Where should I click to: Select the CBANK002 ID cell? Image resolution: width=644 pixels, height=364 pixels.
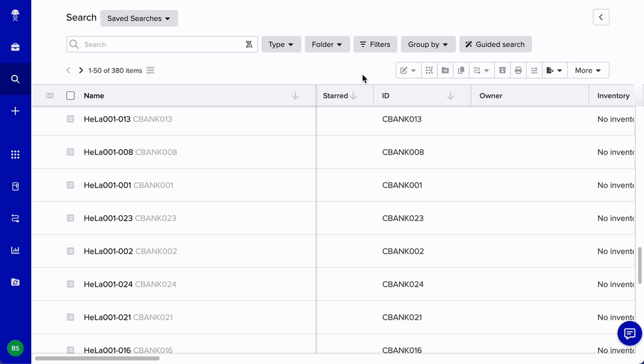(x=403, y=251)
